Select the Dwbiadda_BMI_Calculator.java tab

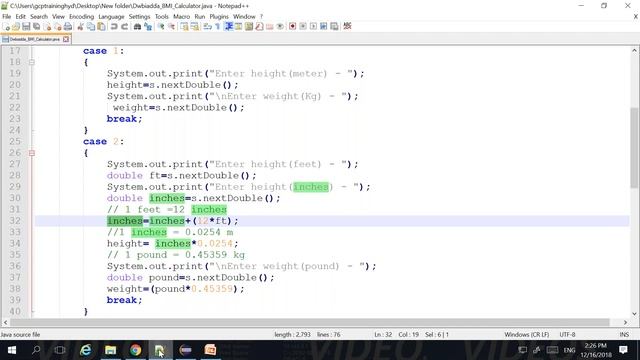[x=35, y=39]
